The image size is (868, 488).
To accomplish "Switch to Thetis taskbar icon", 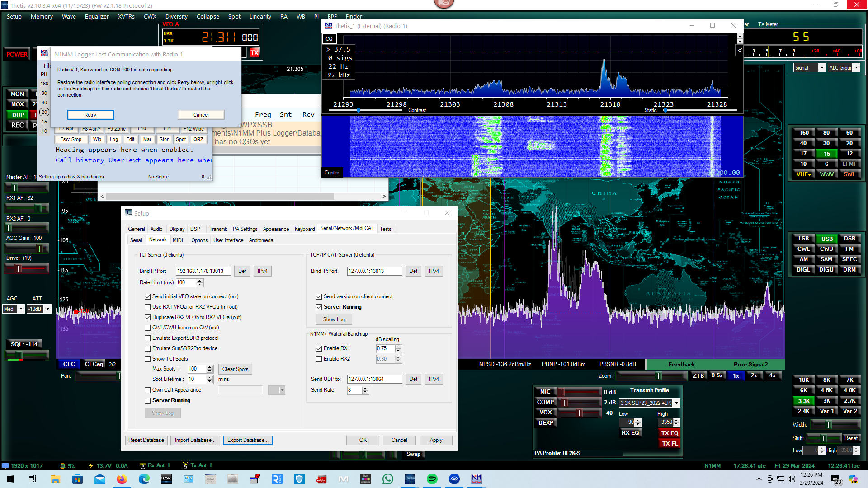I will [x=410, y=479].
